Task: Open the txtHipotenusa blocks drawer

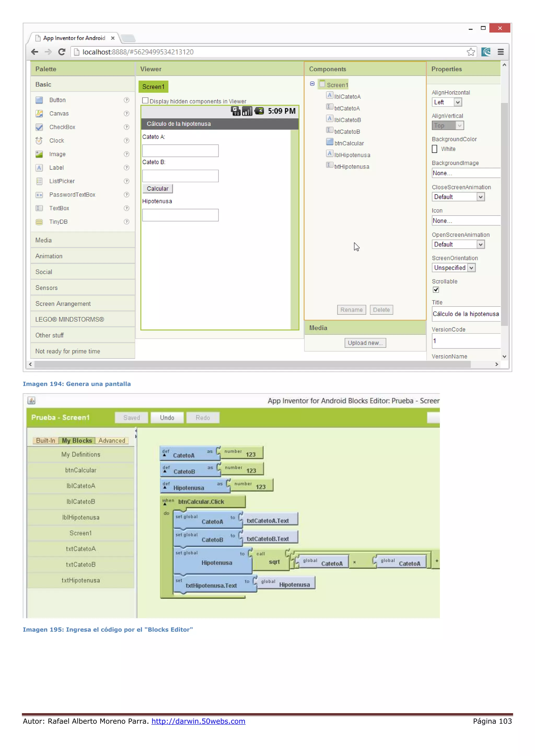Action: [x=81, y=580]
